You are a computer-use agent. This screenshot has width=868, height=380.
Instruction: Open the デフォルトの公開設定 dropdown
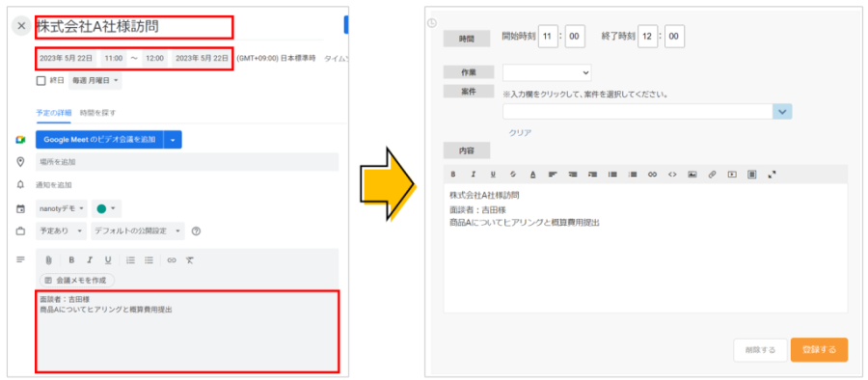tap(138, 231)
